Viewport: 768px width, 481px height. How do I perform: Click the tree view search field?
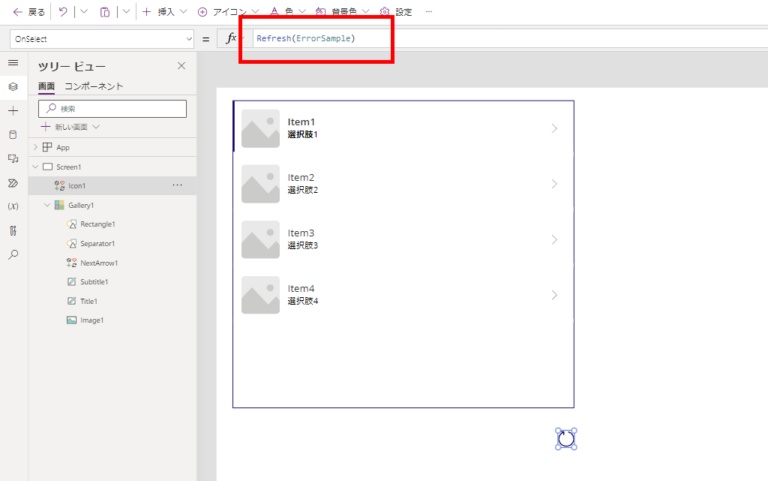[x=112, y=108]
